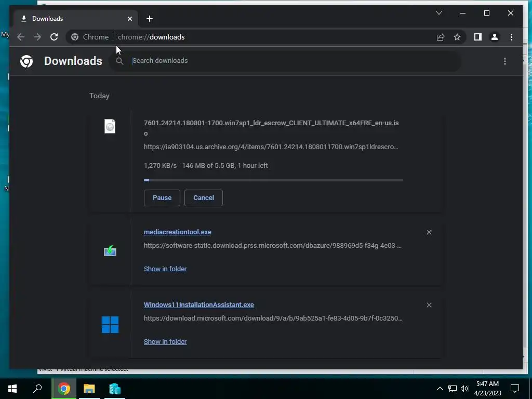Image resolution: width=532 pixels, height=399 pixels.
Task: Open the Windows Start menu
Action: coord(12,389)
